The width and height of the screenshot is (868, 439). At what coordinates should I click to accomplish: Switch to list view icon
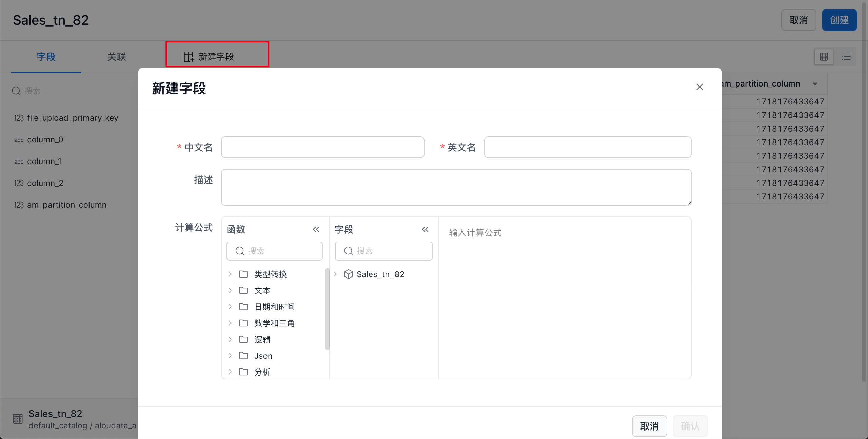click(x=846, y=57)
